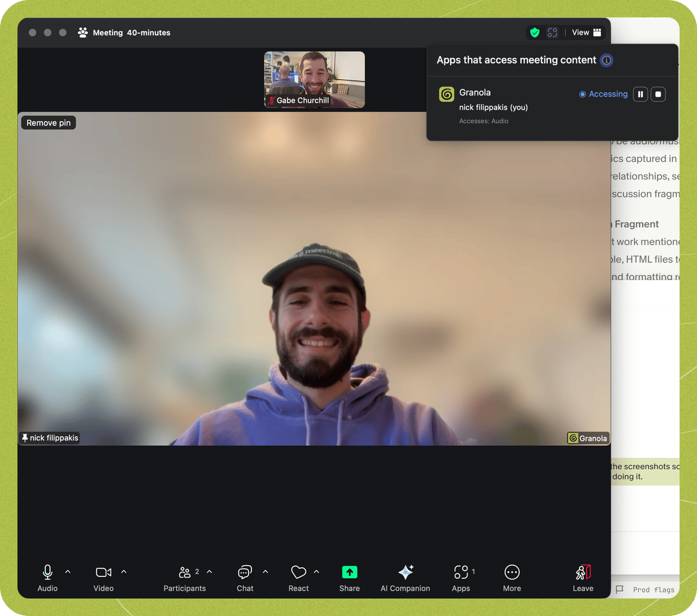697x616 pixels.
Task: Open React heart reactions
Action: 299,578
